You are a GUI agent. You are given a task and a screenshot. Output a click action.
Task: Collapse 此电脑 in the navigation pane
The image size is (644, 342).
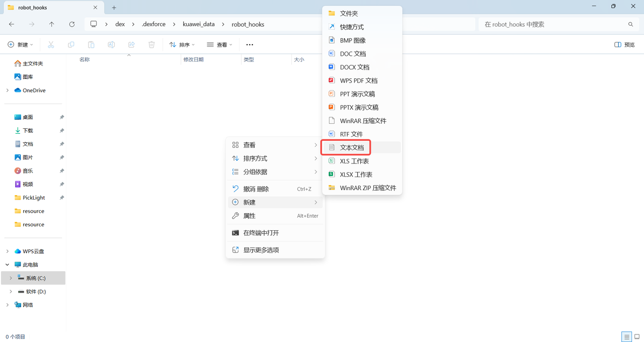[x=7, y=264]
